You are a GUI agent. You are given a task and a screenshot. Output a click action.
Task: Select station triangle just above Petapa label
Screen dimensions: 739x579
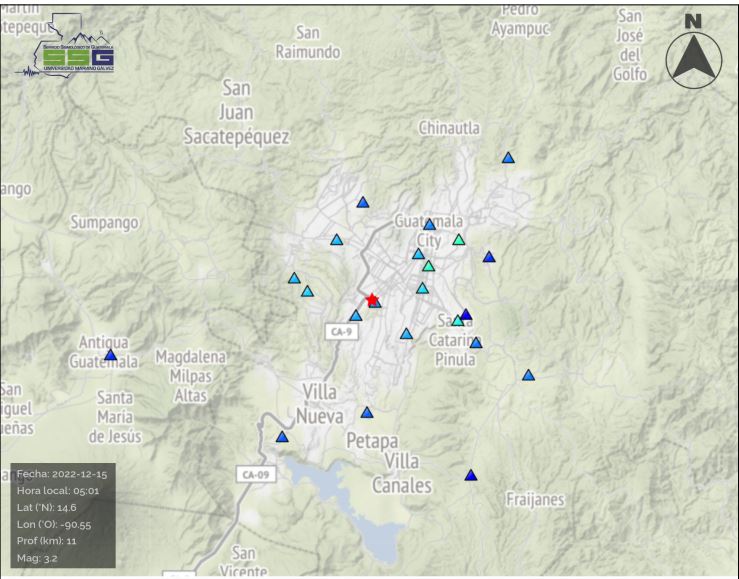[367, 413]
